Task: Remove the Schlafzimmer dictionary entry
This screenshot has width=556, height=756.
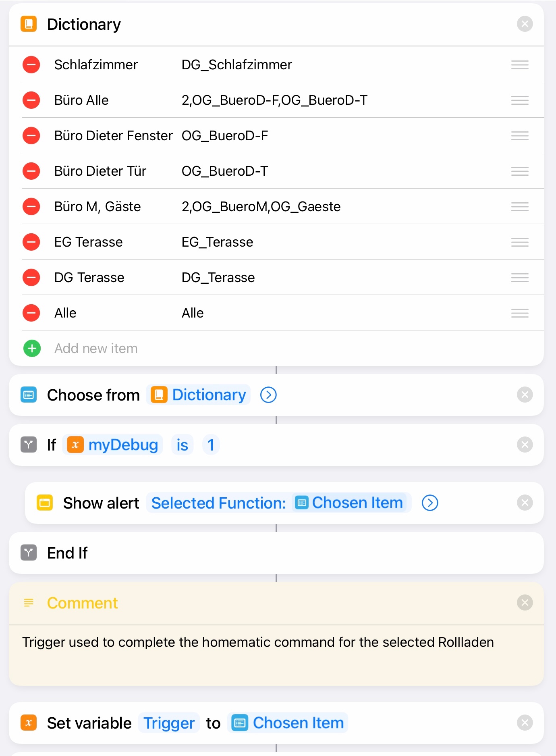Action: 31,65
